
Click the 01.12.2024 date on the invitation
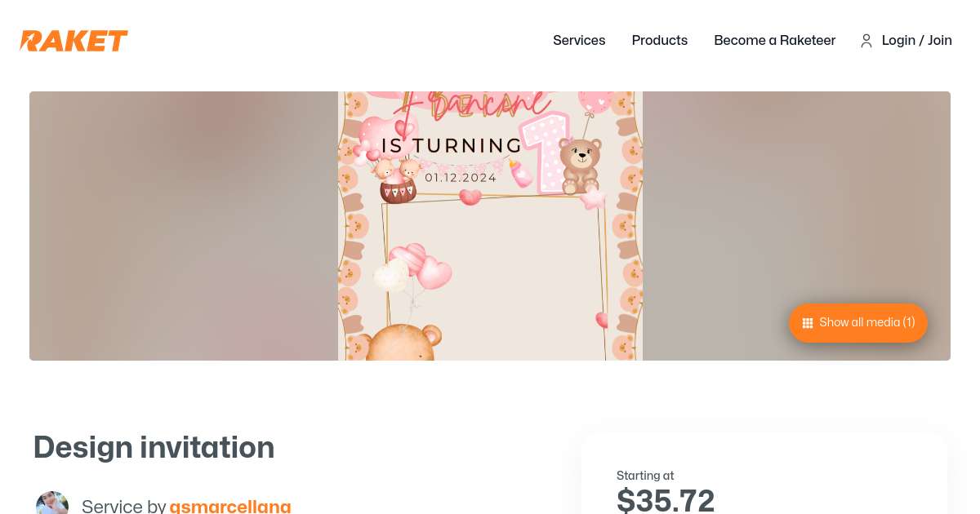(461, 177)
